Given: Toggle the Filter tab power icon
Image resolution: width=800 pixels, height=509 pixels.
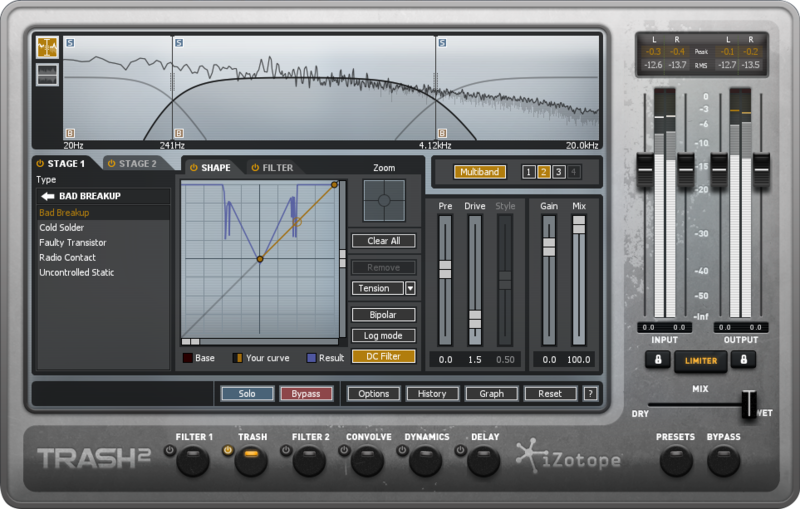Looking at the screenshot, I should tap(255, 168).
